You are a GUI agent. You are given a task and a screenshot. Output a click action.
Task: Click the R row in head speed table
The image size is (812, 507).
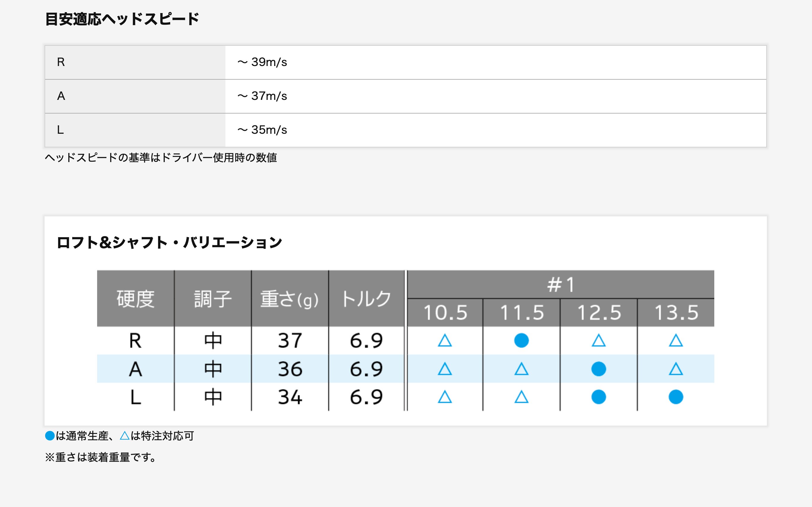135,62
